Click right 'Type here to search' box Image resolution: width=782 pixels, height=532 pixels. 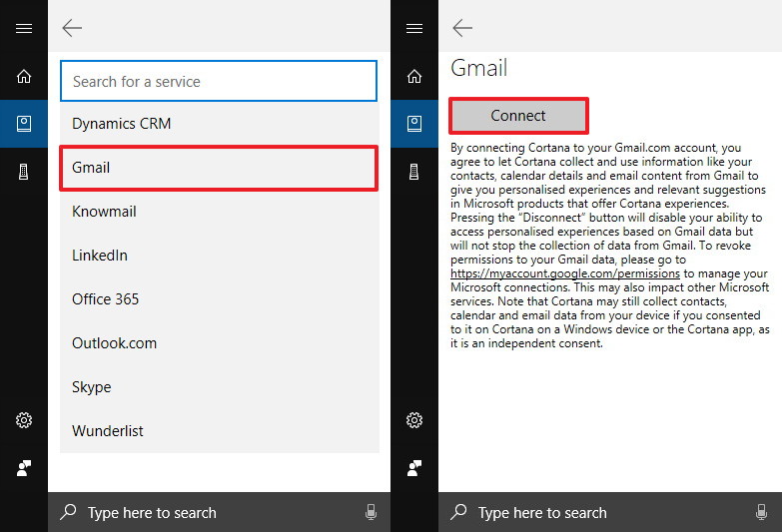click(x=610, y=512)
